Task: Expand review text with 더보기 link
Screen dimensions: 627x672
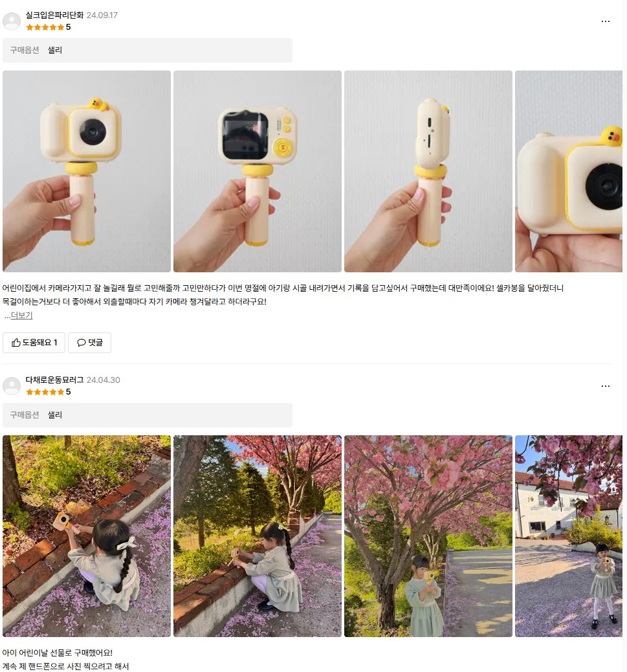Action: click(21, 316)
